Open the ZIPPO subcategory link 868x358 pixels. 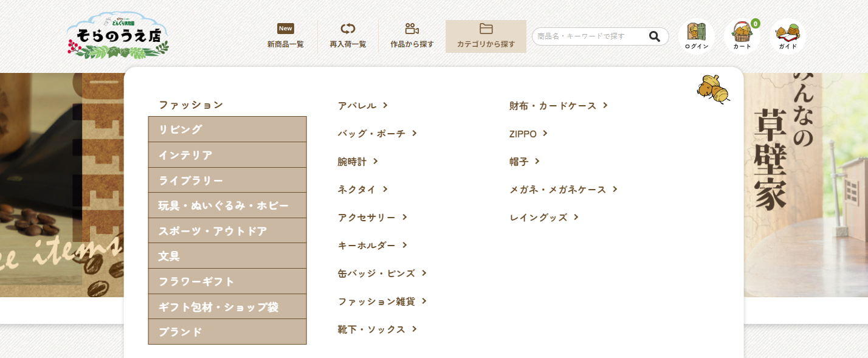[529, 133]
